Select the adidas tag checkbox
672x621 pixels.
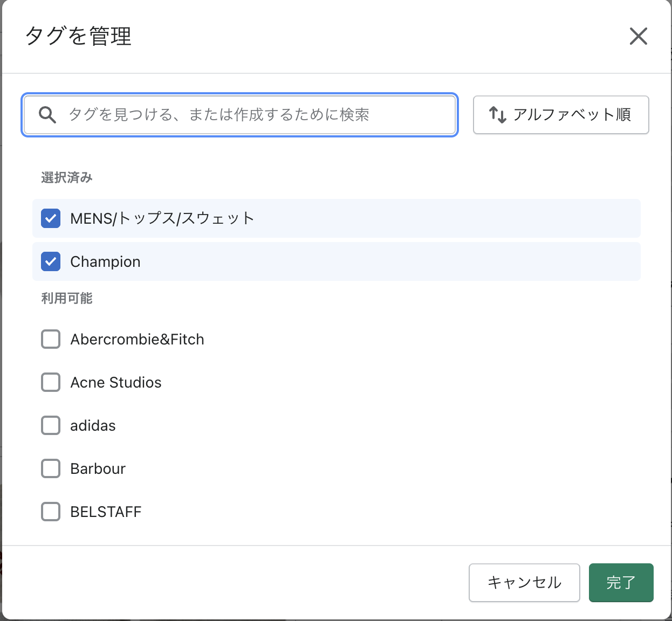point(51,425)
